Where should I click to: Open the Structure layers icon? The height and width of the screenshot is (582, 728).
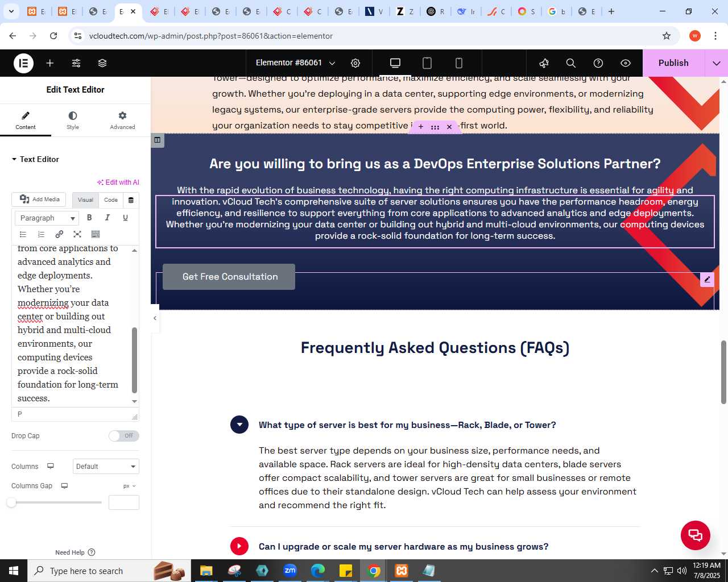[102, 63]
